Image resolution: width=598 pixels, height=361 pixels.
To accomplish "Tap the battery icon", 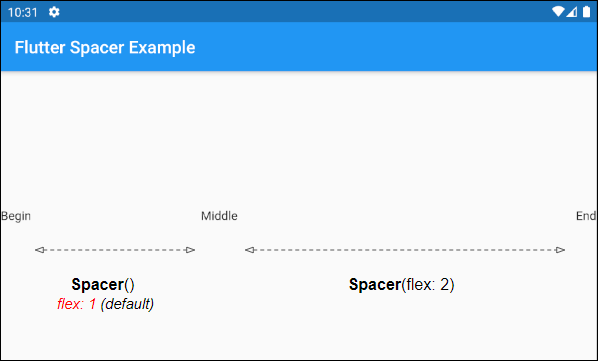I will tap(586, 12).
